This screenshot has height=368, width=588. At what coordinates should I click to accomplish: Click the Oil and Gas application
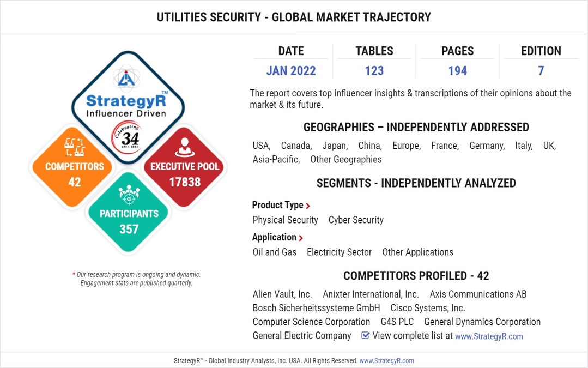(275, 252)
